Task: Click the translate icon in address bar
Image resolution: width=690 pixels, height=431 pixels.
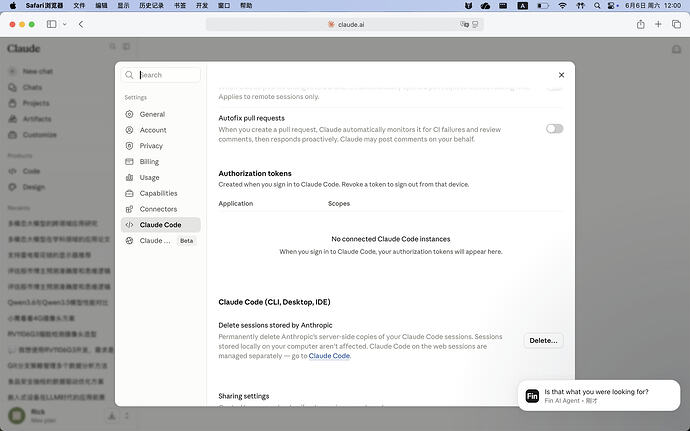Action: (464, 24)
